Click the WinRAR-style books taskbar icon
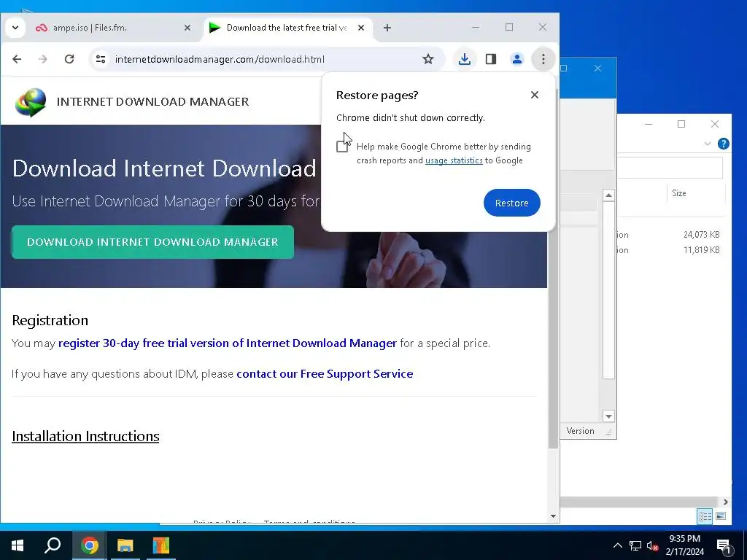The image size is (747, 560). (161, 545)
